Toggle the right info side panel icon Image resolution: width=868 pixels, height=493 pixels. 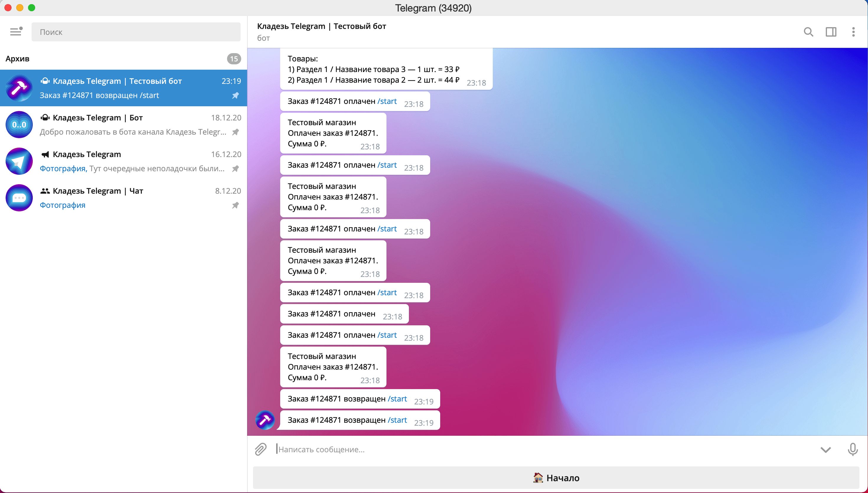[831, 32]
